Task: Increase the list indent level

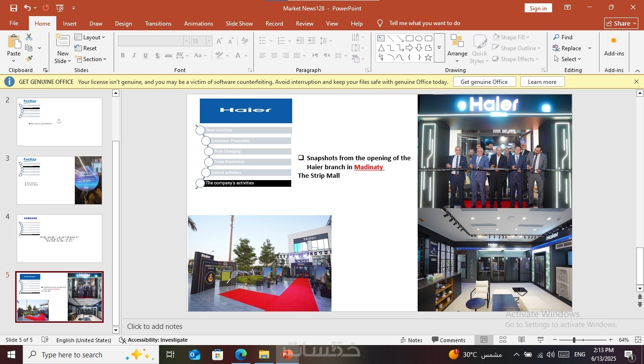Action: [312, 41]
